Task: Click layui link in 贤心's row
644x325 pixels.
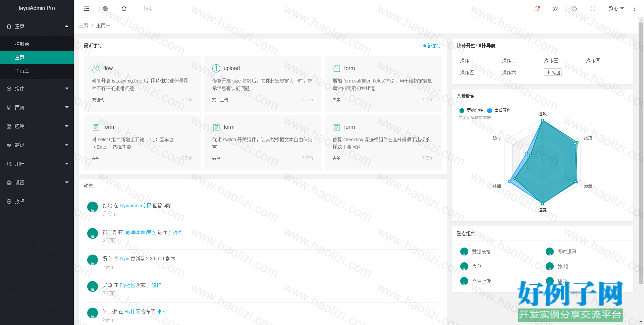Action: (124, 259)
